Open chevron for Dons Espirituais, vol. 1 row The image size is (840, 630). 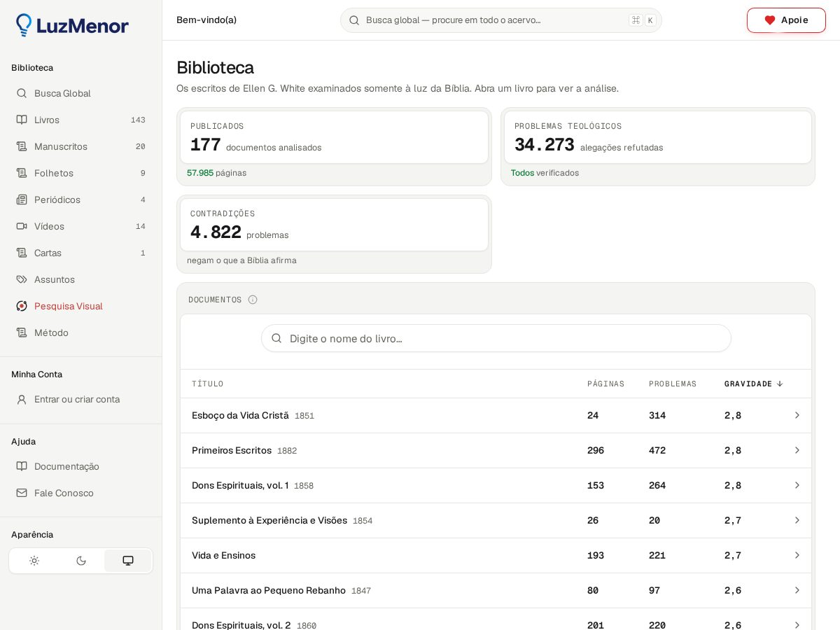coord(797,485)
